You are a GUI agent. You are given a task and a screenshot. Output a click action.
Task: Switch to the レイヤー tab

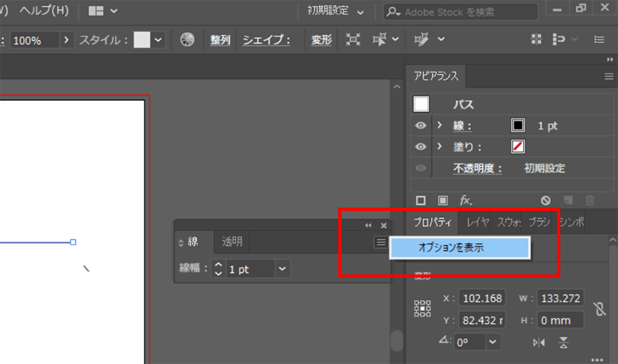[x=477, y=222]
